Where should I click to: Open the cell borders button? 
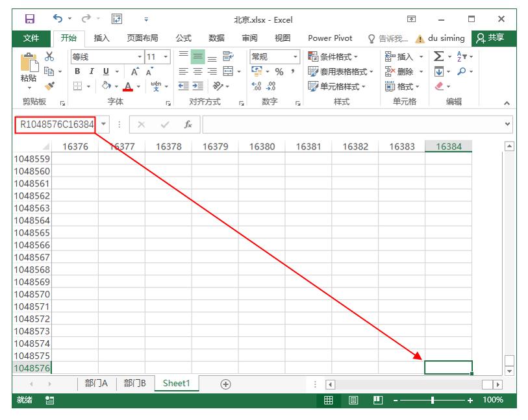point(78,86)
